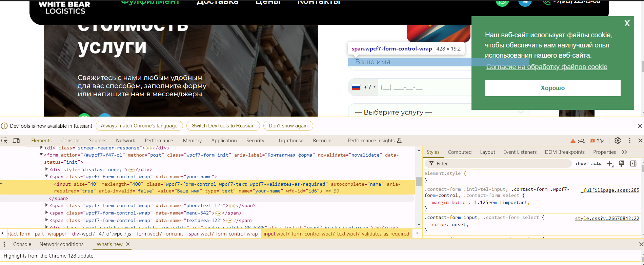Image resolution: width=644 pixels, height=265 pixels.
Task: Click the 549 warnings counter
Action: [x=578, y=141]
